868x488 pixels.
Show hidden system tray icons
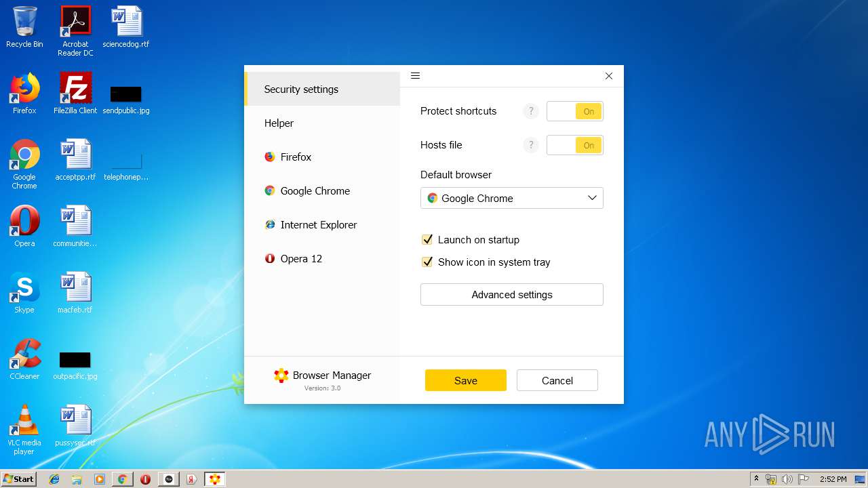[x=757, y=479]
